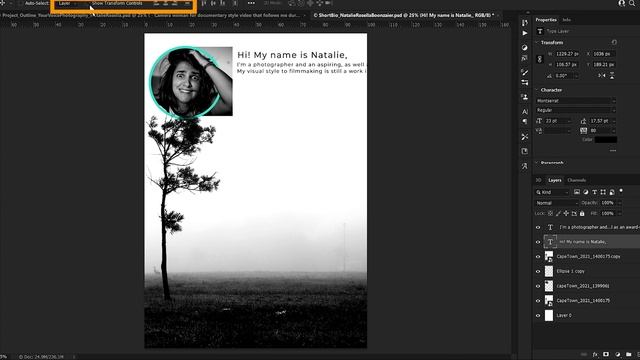Filter layers by pixel layer icon
Viewport: 640px width, 360px height.
[x=577, y=192]
